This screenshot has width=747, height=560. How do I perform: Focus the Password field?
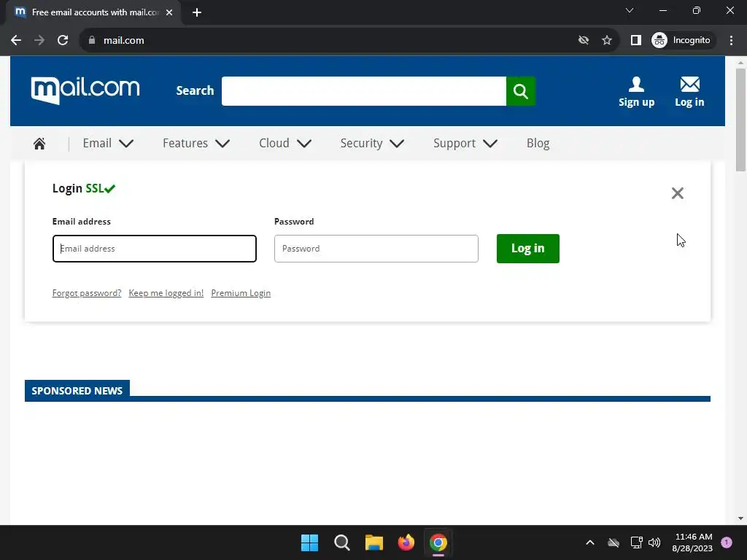(x=376, y=249)
